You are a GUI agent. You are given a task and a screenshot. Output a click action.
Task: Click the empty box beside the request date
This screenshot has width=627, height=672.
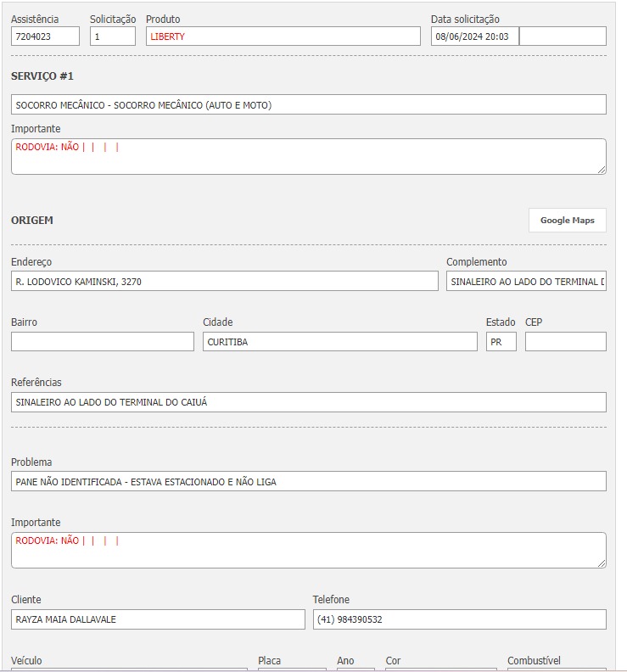[x=563, y=36]
